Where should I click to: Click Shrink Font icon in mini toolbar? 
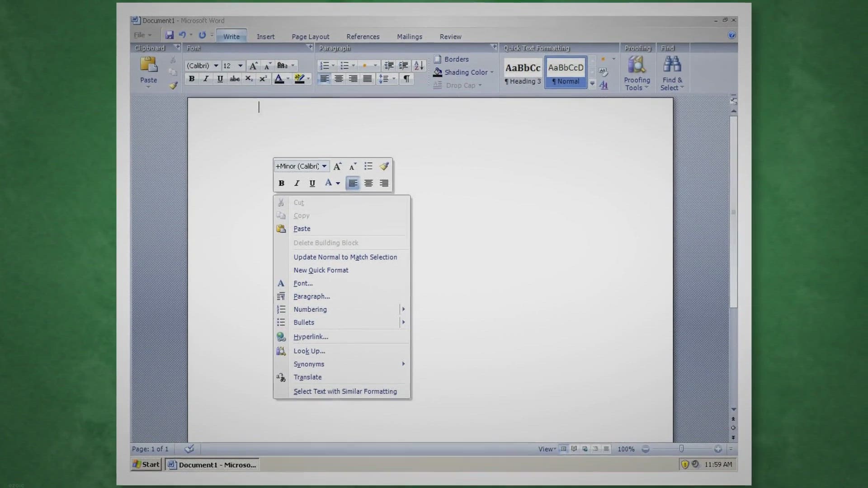[353, 166]
